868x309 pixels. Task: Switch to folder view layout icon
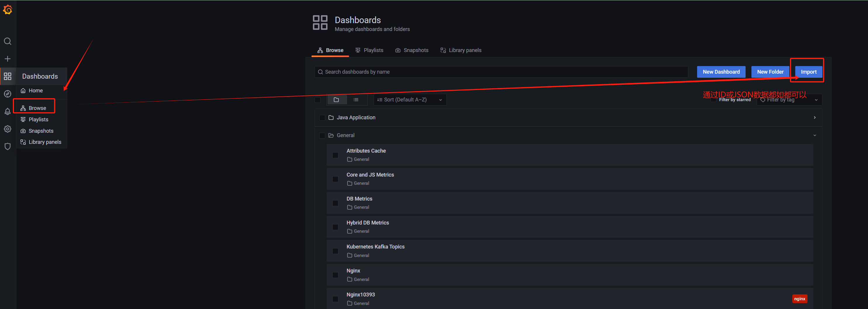pyautogui.click(x=336, y=99)
